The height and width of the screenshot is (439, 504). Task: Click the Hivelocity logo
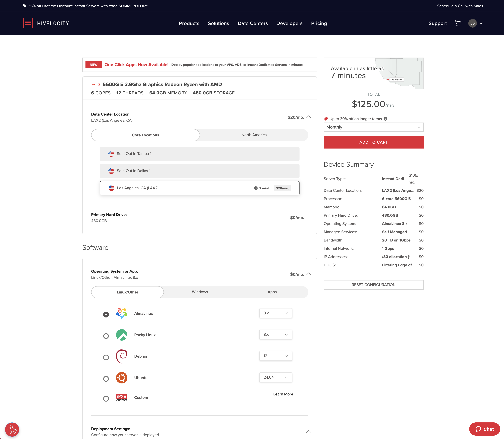click(x=46, y=23)
